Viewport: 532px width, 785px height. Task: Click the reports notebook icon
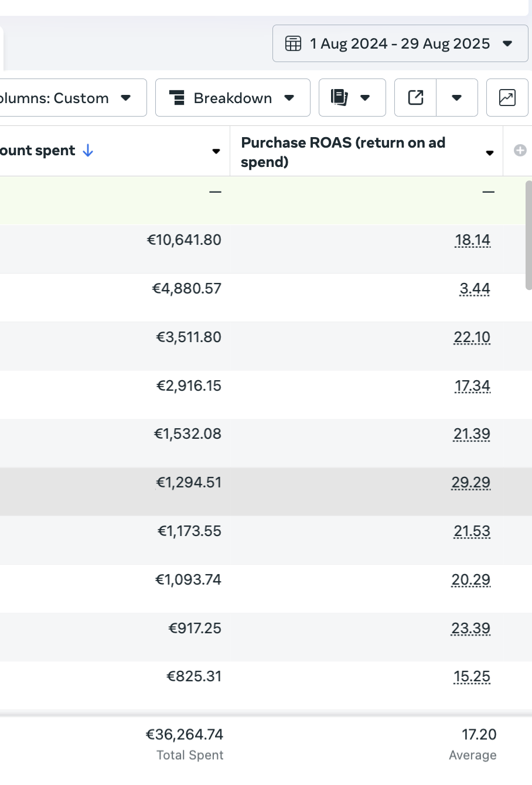click(x=340, y=97)
